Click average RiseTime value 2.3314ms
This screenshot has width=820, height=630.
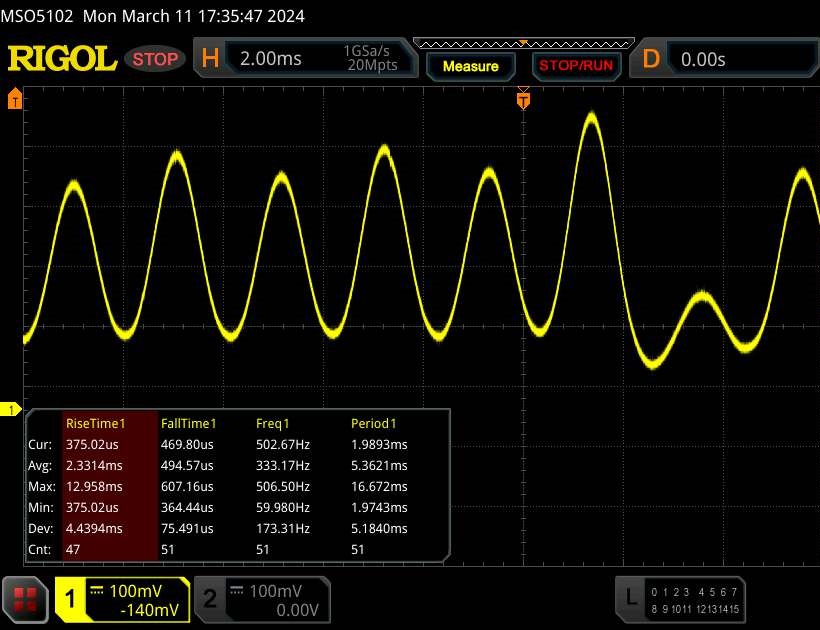point(94,465)
